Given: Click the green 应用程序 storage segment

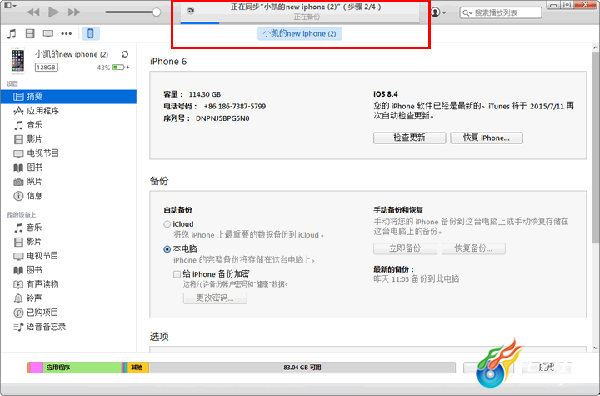Looking at the screenshot, I should (82, 367).
